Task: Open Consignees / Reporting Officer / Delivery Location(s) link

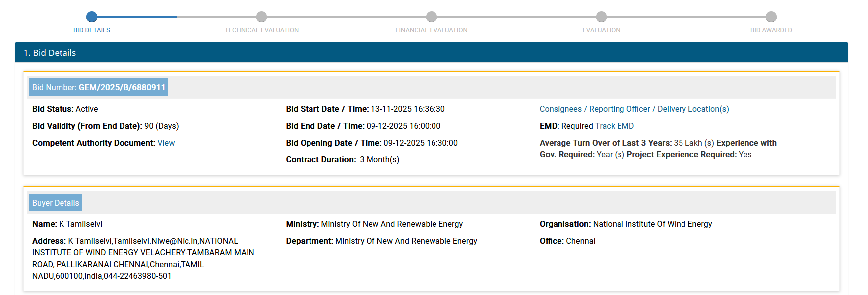Action: tap(634, 109)
